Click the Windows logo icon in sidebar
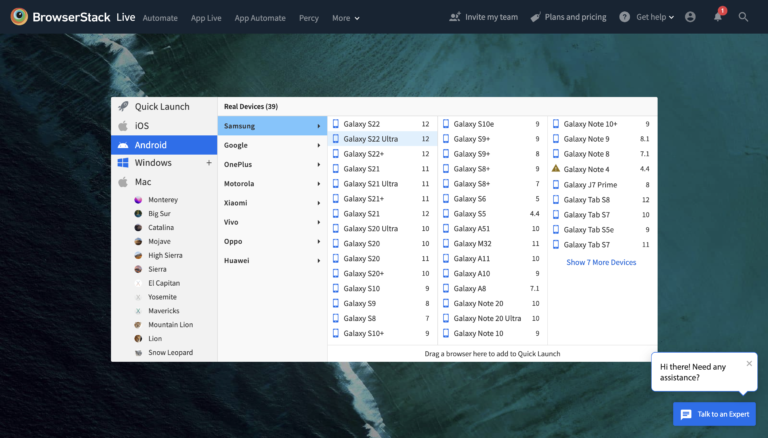This screenshot has width=768, height=438. click(123, 163)
